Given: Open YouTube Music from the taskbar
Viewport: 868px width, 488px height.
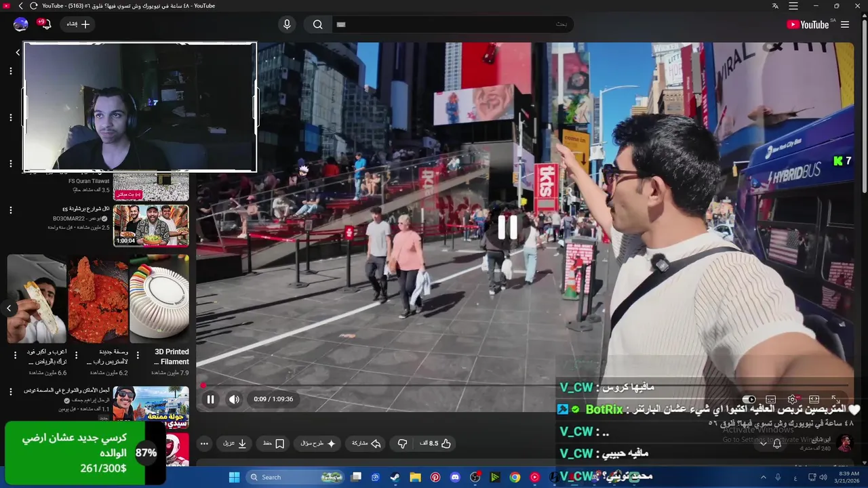Looking at the screenshot, I should tap(534, 477).
